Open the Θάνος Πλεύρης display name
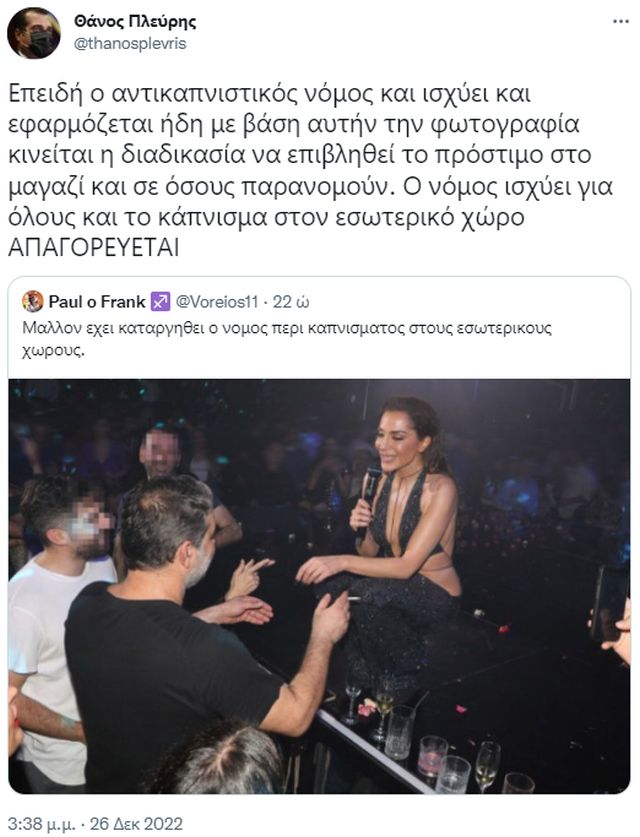This screenshot has width=640, height=837. coord(135,21)
